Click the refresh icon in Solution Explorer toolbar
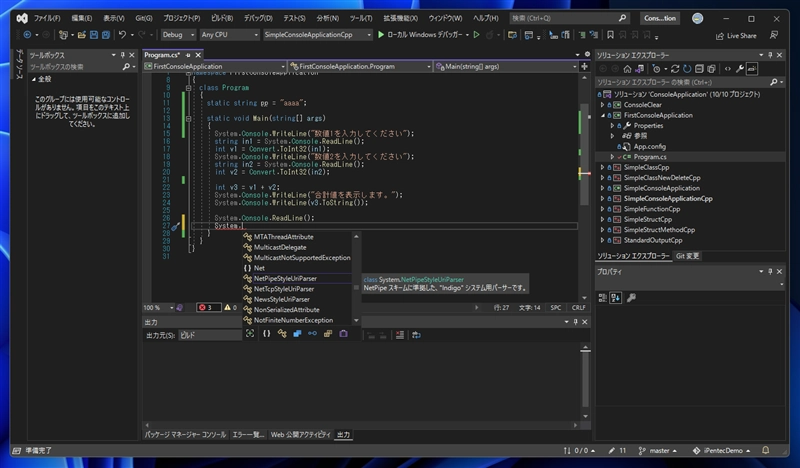The width and height of the screenshot is (800, 468). click(689, 69)
